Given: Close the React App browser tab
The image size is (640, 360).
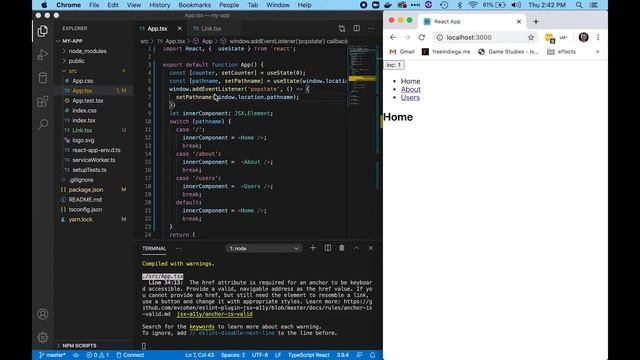Looking at the screenshot, I should (x=519, y=22).
